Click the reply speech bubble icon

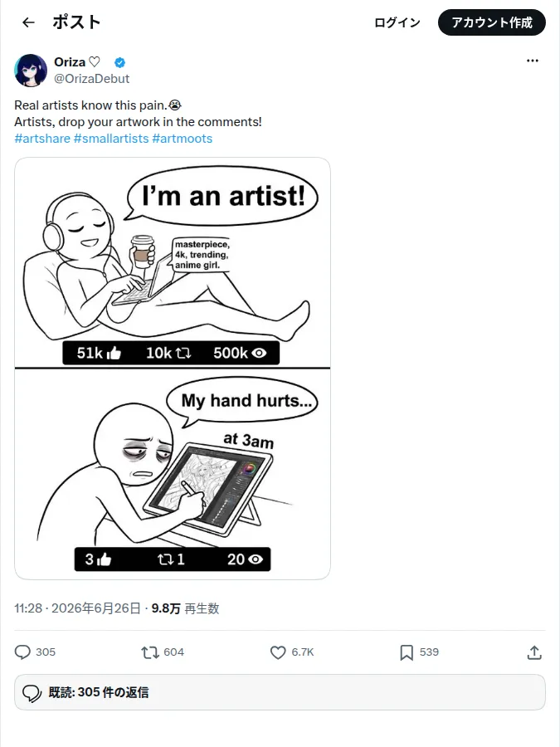(x=22, y=652)
